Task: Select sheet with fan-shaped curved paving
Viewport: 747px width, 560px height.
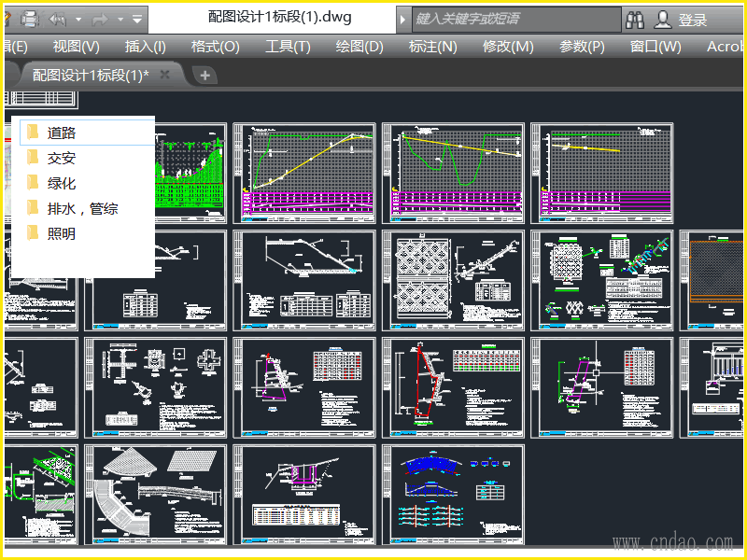Action: 155,495
